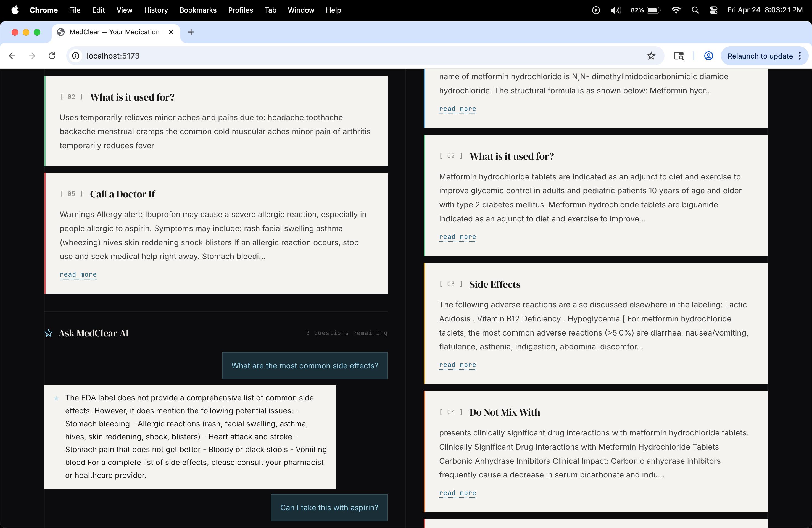Click the Wi-Fi icon in menu bar
The image size is (812, 528).
click(676, 10)
